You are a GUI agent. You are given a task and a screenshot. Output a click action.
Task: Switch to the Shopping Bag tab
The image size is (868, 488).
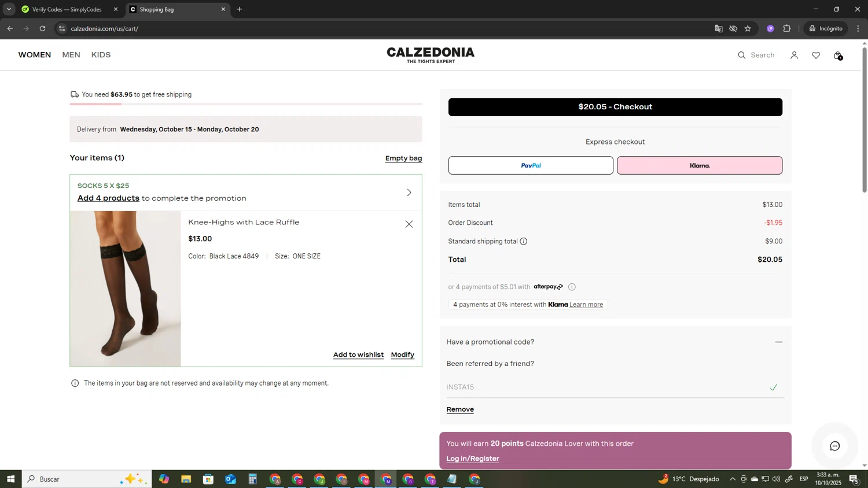[x=177, y=9]
